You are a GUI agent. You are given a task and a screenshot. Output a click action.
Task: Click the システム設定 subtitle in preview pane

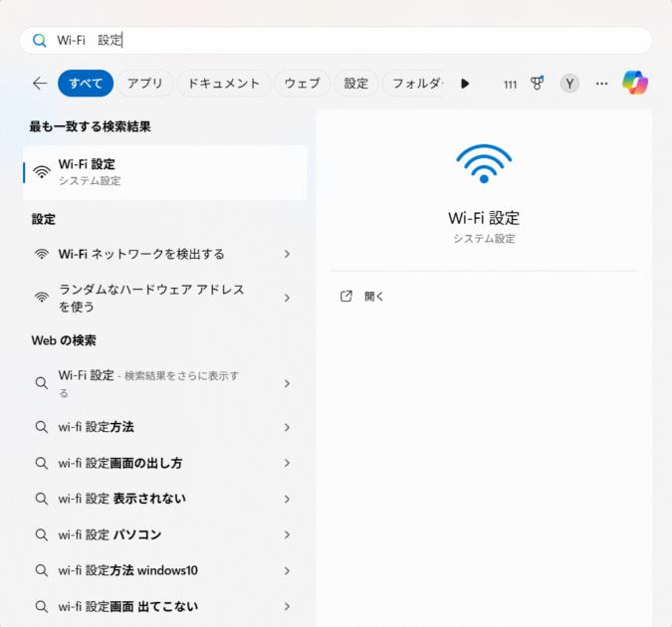[x=484, y=239]
